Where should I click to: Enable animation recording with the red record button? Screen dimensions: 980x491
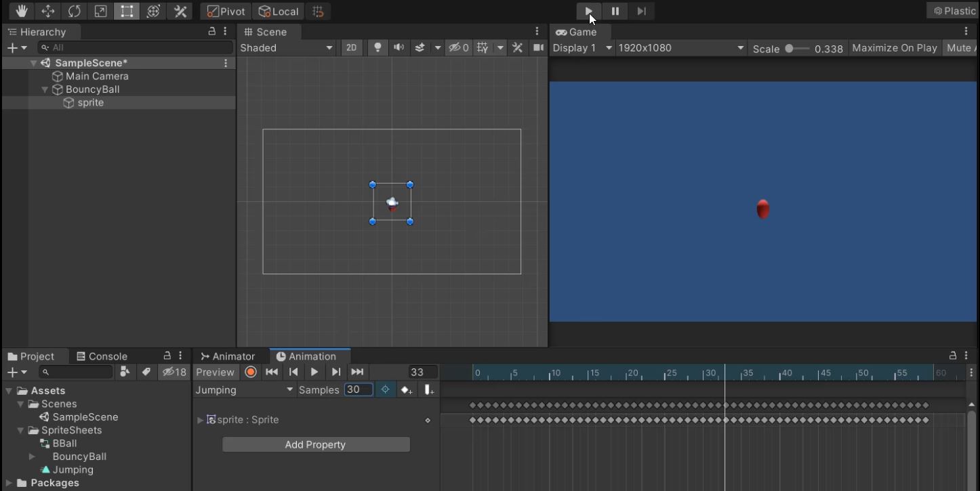pyautogui.click(x=251, y=372)
